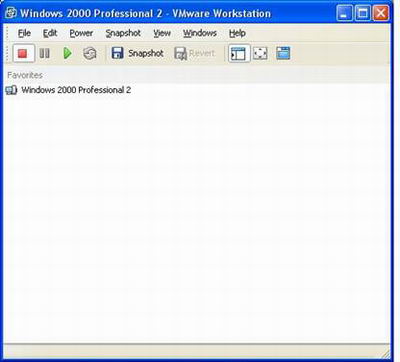Screen dimensions: 400x362
Task: Click the VMware icon in title bar
Action: pos(11,13)
